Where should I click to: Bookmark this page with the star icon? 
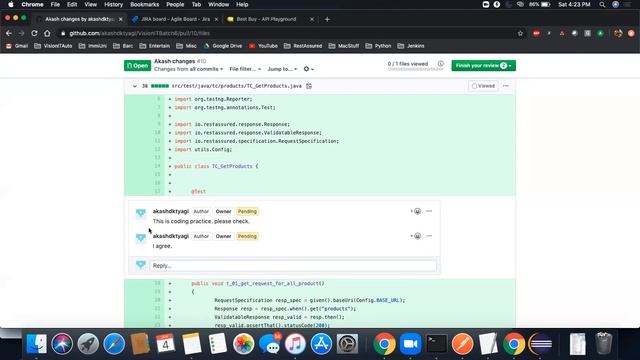click(x=520, y=33)
